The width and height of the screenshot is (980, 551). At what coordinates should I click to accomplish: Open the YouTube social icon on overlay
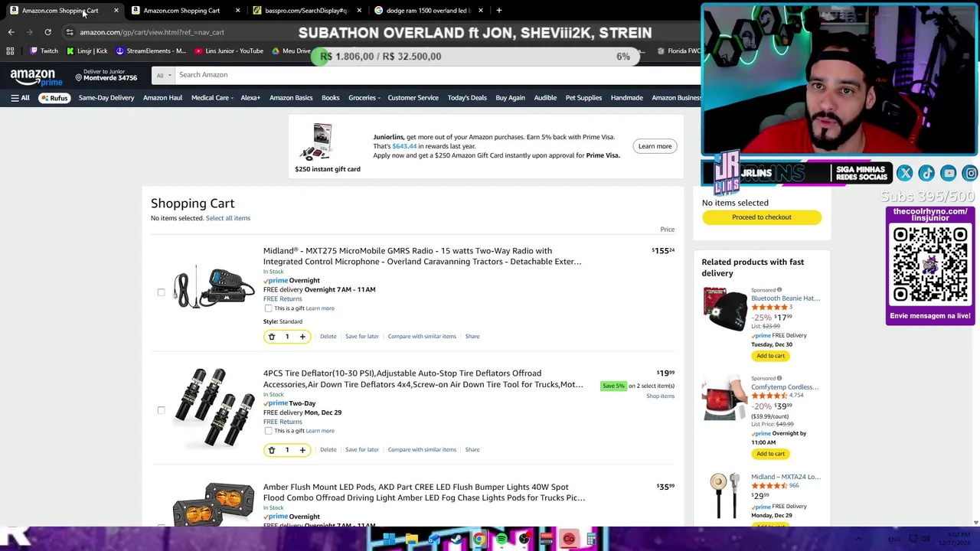(949, 174)
